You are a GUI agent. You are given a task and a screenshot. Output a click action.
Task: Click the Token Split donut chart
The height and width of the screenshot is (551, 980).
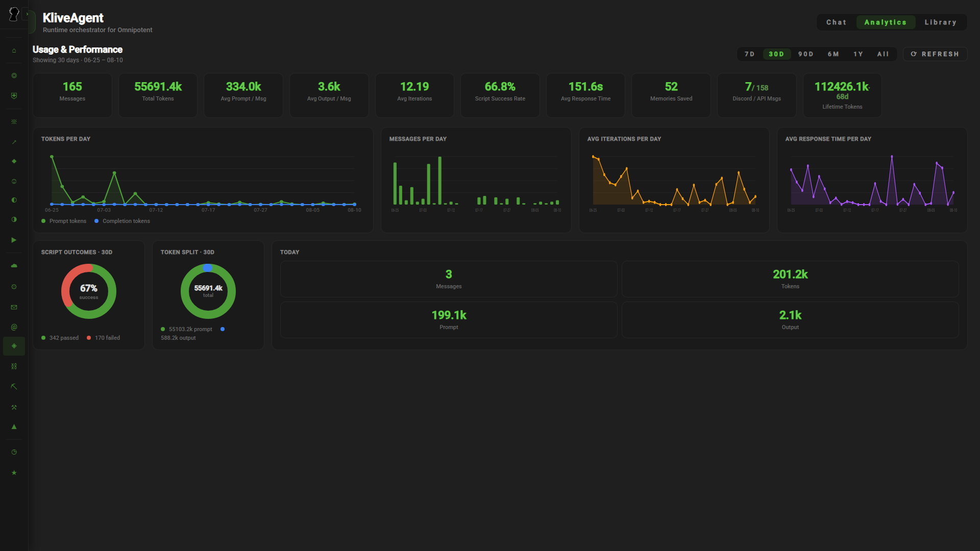[x=208, y=291]
